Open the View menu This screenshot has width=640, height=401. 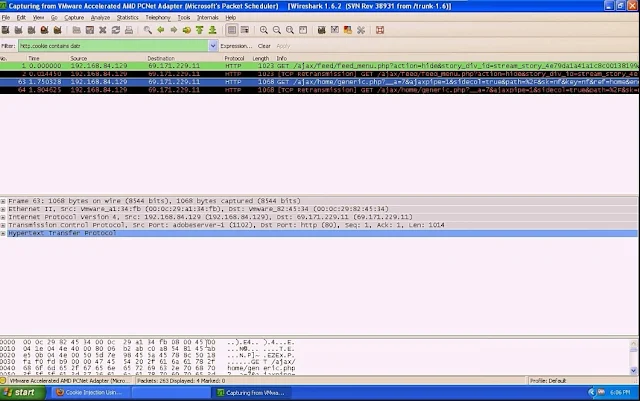pyautogui.click(x=38, y=18)
